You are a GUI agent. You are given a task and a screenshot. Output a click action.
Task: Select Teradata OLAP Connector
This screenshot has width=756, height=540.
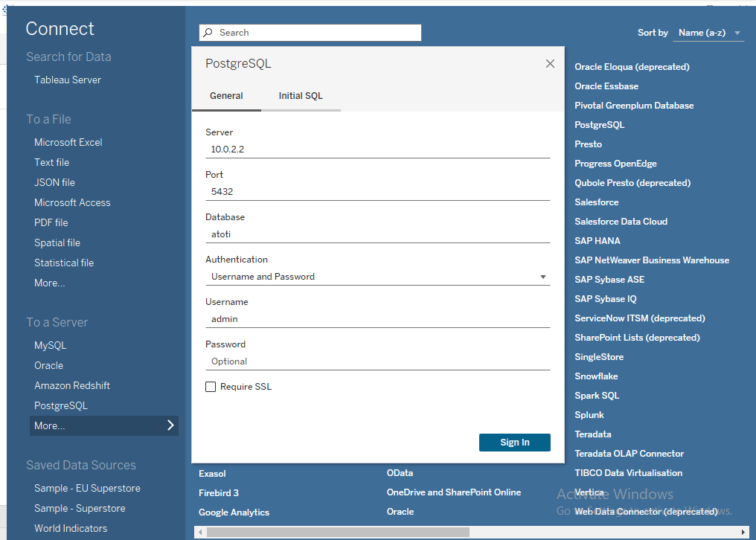(629, 454)
